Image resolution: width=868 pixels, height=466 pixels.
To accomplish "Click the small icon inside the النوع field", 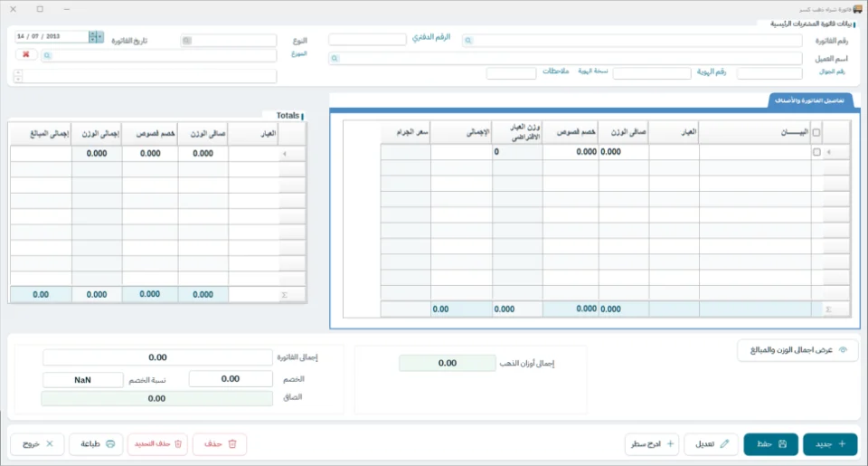I will [x=186, y=41].
